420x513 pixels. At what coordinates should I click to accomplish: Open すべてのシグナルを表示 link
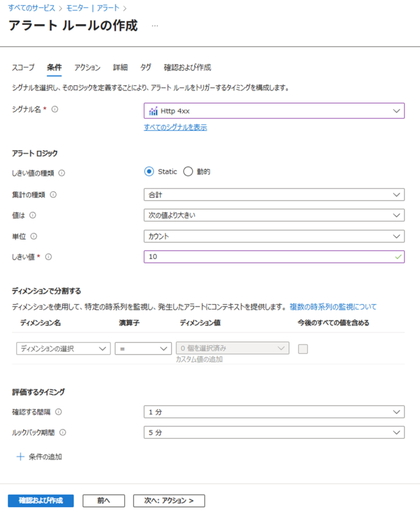point(175,128)
